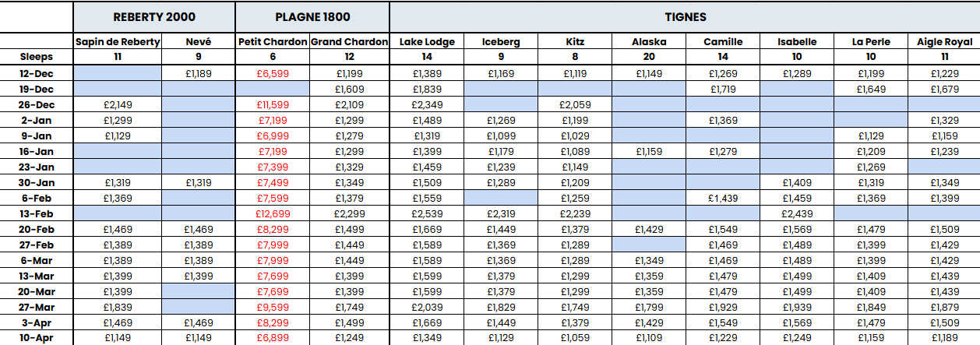Select the red £11,599 price on 26-Dec
Screen dimensions: 980x345
(x=273, y=104)
